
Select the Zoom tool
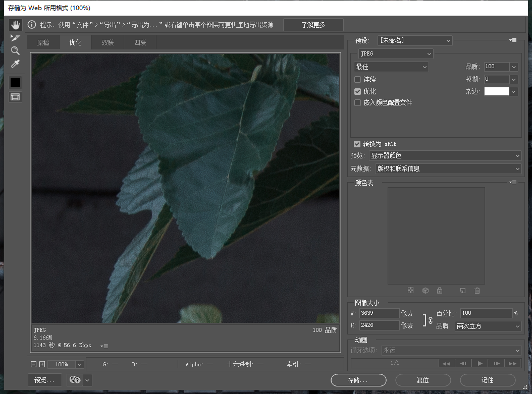point(15,50)
